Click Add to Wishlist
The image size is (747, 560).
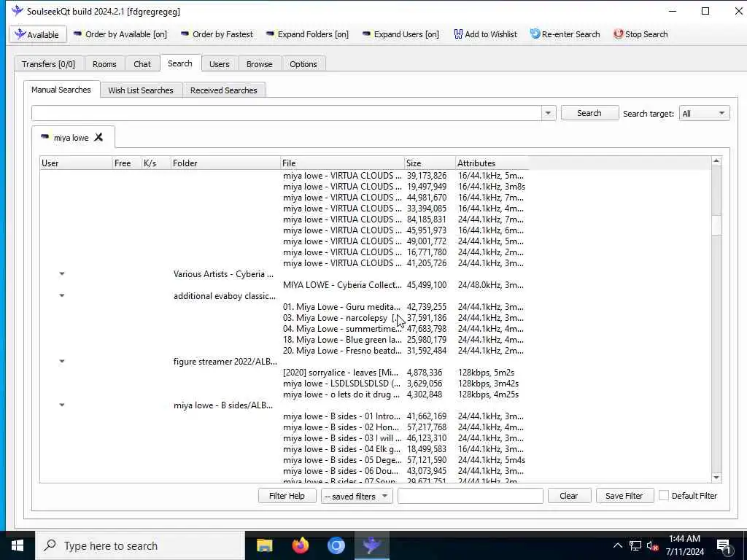[485, 34]
